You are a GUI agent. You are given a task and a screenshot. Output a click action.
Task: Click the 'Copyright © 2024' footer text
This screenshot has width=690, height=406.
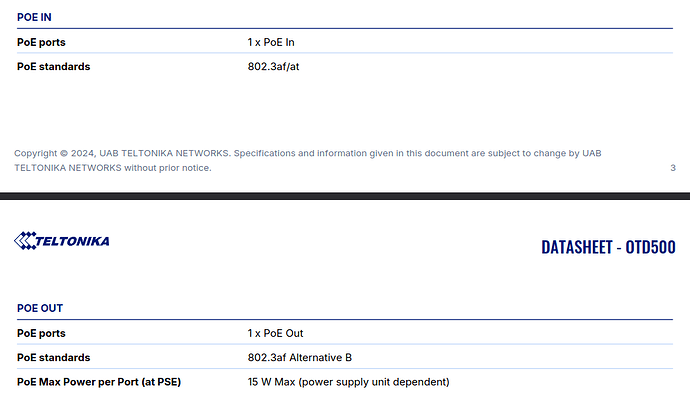[x=55, y=153]
